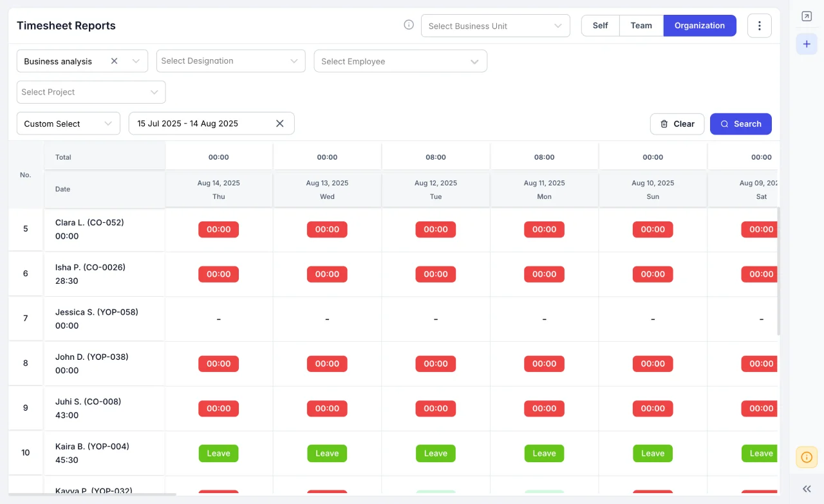Clear the date range with X icon
Viewport: 824px width, 504px height.
tap(280, 124)
